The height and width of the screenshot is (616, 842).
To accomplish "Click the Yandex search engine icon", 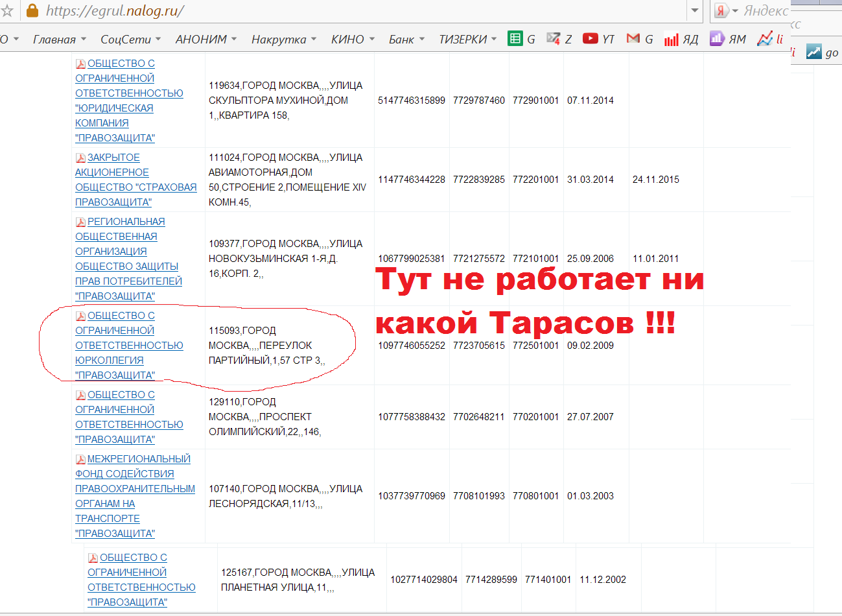I will click(720, 11).
